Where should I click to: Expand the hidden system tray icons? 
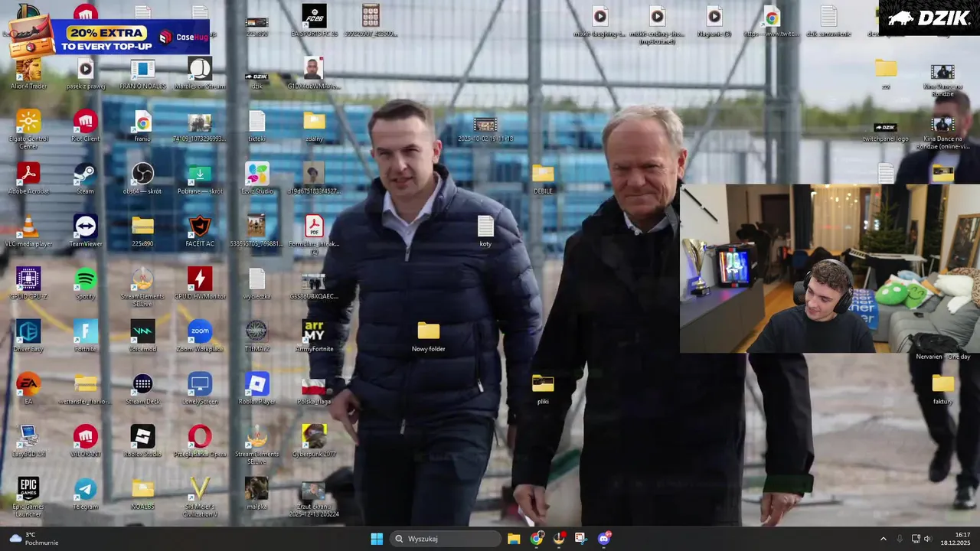tap(883, 539)
